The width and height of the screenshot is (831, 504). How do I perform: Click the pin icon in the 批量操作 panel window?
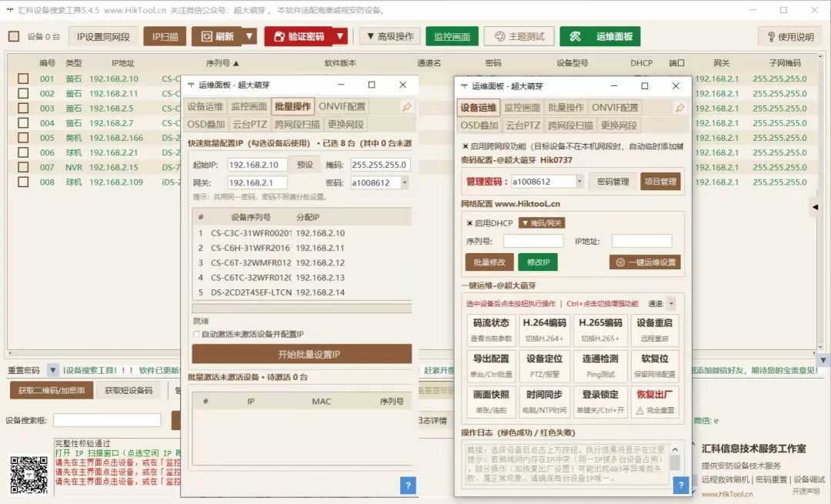pyautogui.click(x=406, y=106)
